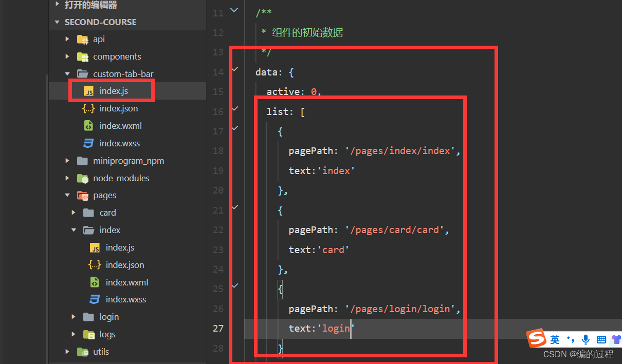622x364 pixels.
Task: Click the microphone icon in IME toolbar
Action: point(586,339)
